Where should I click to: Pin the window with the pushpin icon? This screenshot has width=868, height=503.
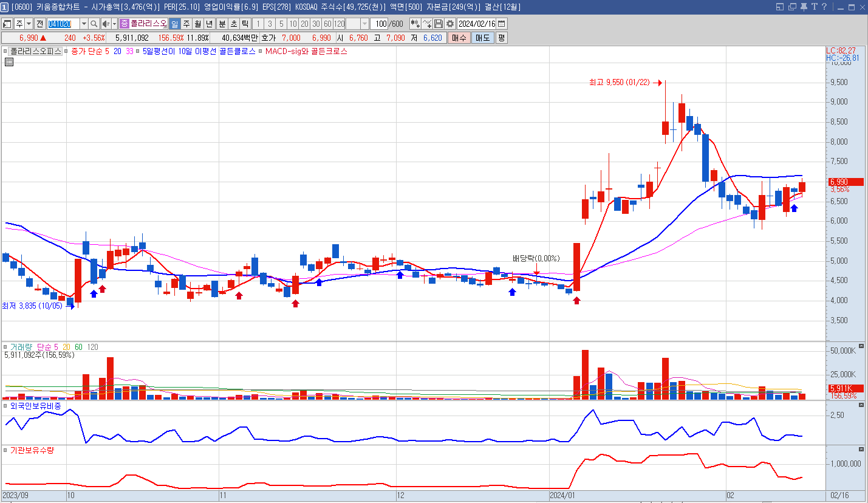803,7
